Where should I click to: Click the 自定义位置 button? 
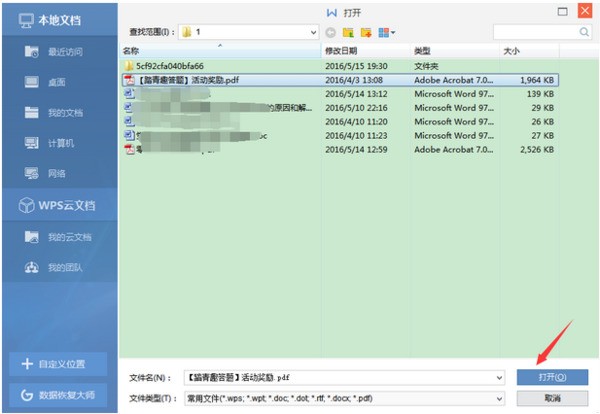(x=60, y=362)
